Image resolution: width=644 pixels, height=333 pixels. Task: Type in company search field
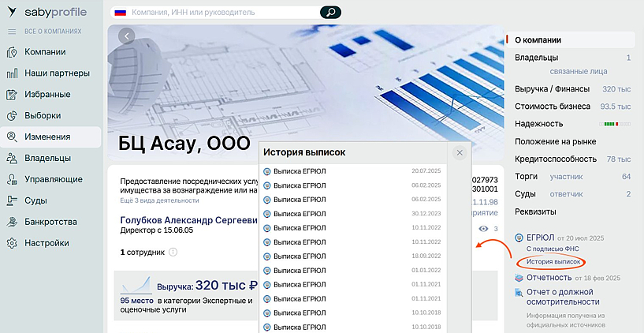pyautogui.click(x=221, y=13)
